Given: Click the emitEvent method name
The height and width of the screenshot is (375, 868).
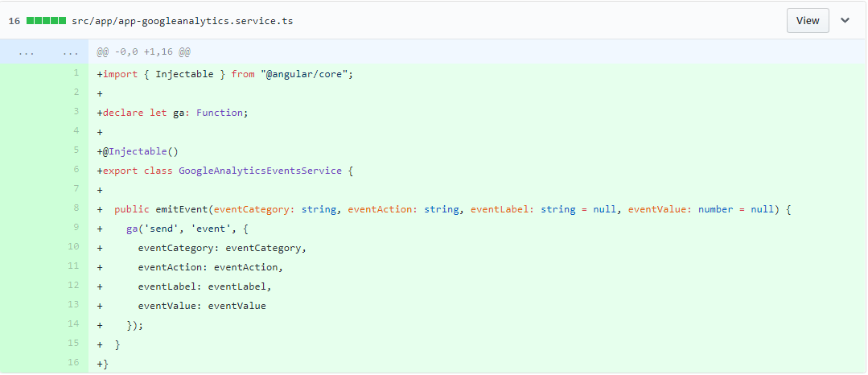Looking at the screenshot, I should [x=182, y=209].
